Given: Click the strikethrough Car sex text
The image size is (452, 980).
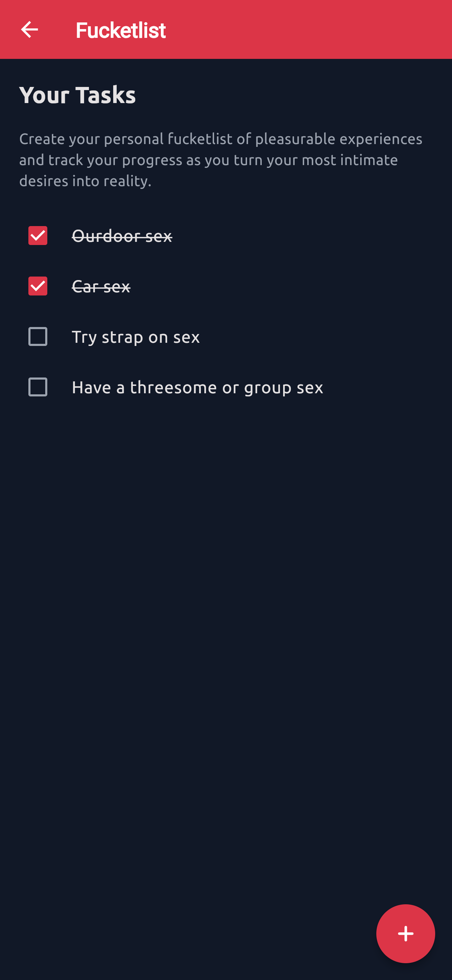Looking at the screenshot, I should pos(101,286).
